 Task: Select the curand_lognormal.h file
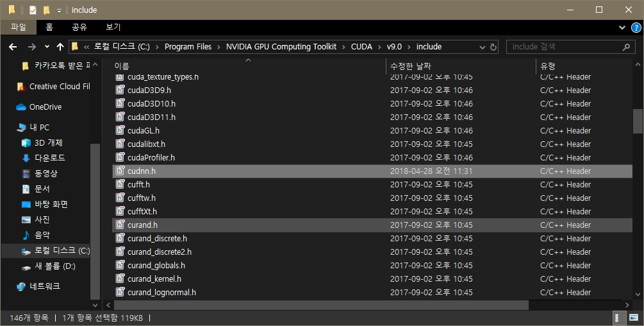click(x=372, y=292)
